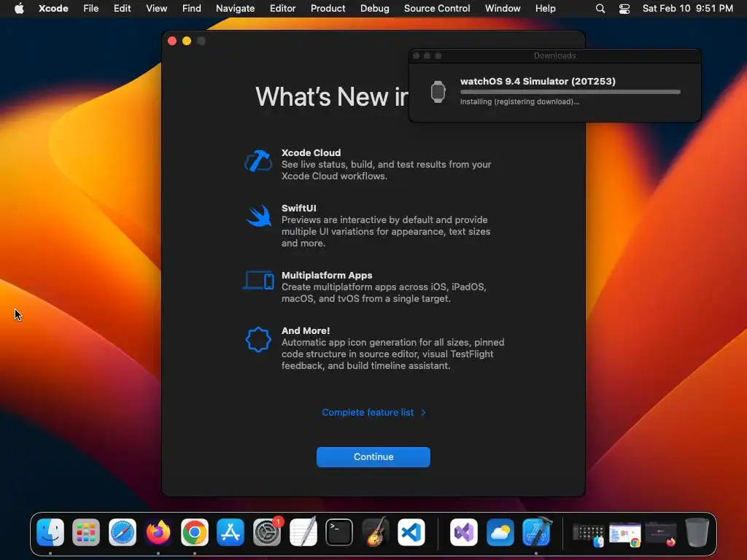Open minimized Firefox window in the Dock
This screenshot has height=560, width=747.
[660, 534]
